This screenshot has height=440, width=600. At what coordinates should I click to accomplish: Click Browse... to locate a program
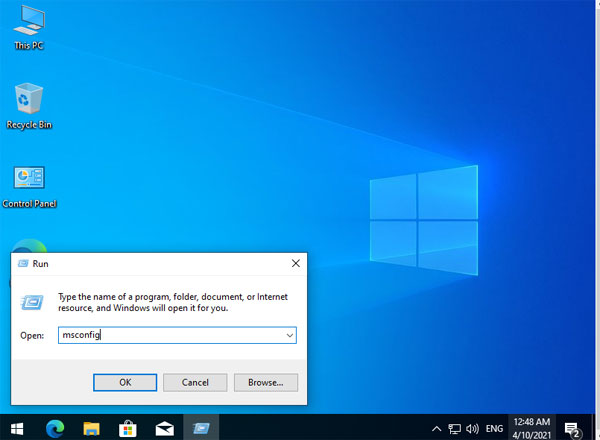click(265, 382)
